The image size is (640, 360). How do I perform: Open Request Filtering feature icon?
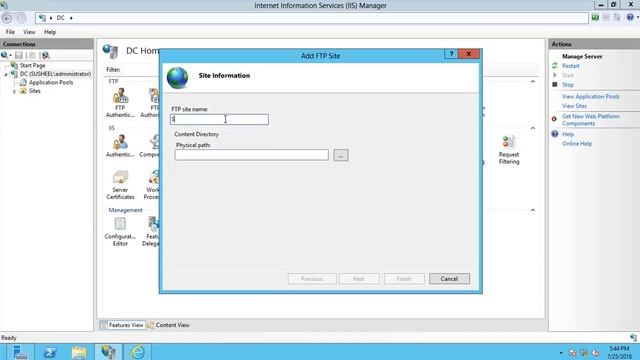tap(509, 150)
